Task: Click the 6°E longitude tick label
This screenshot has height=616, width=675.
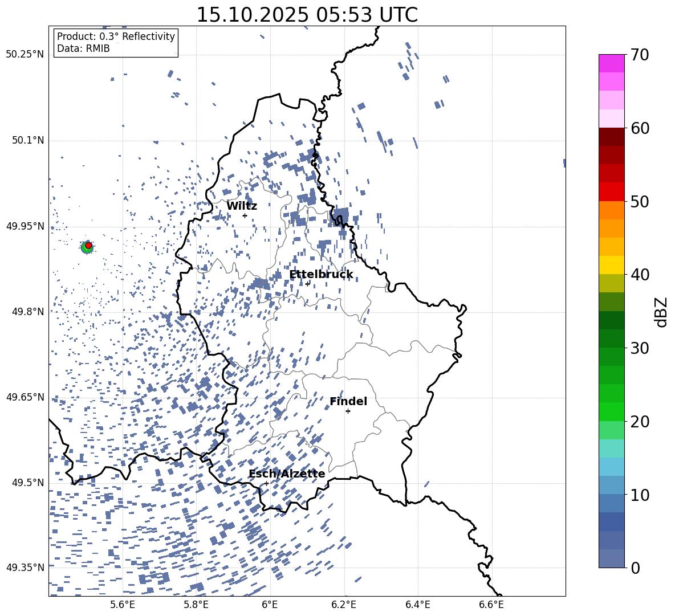Action: tap(270, 605)
